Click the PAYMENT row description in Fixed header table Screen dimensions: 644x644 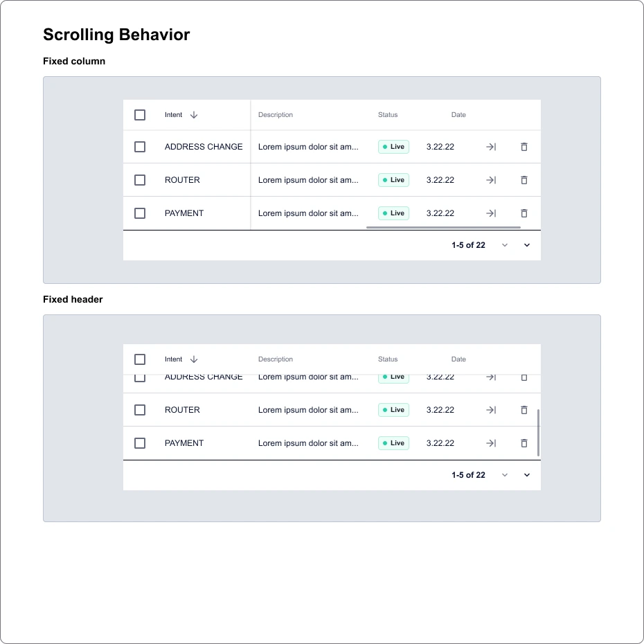(x=308, y=443)
